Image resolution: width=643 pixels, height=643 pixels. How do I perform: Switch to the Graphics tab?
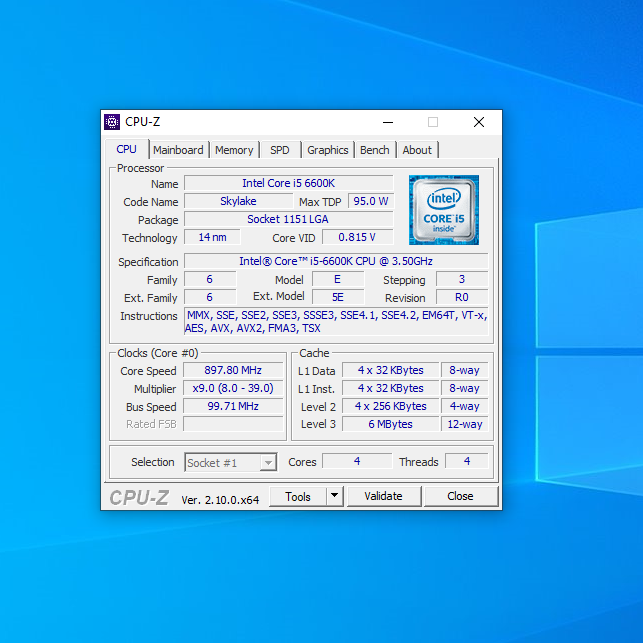[328, 150]
